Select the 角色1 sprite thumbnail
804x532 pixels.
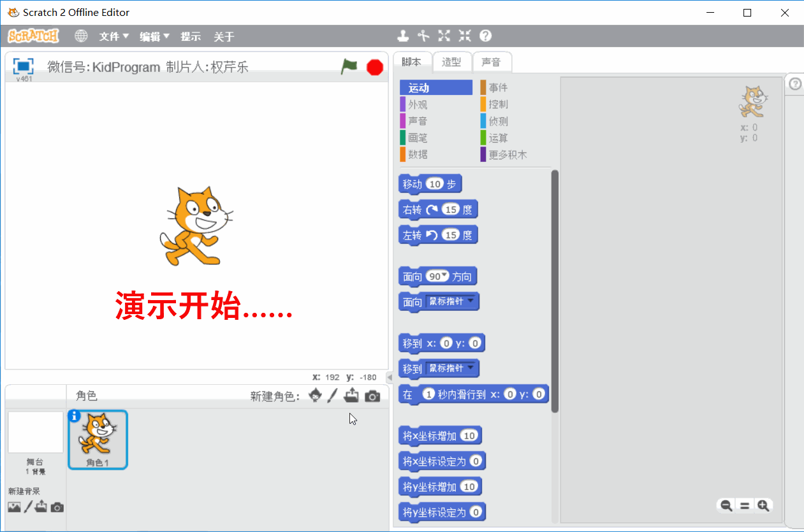coord(98,440)
